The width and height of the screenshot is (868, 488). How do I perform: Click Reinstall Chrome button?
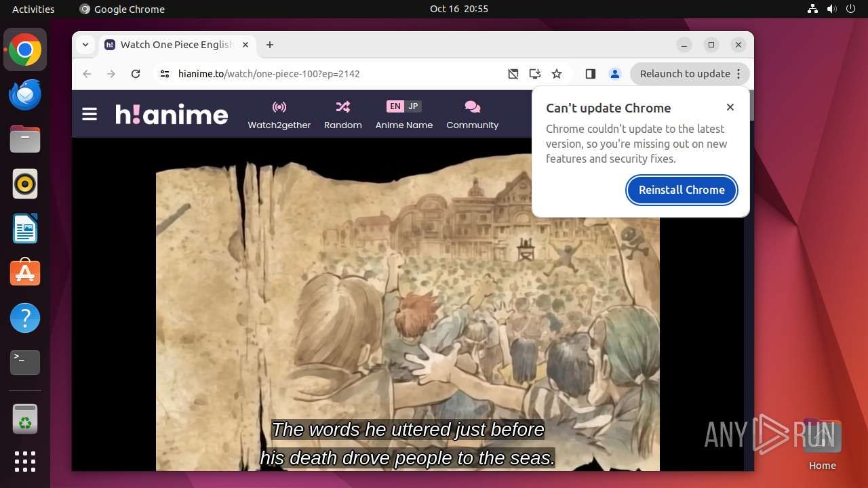click(x=682, y=190)
